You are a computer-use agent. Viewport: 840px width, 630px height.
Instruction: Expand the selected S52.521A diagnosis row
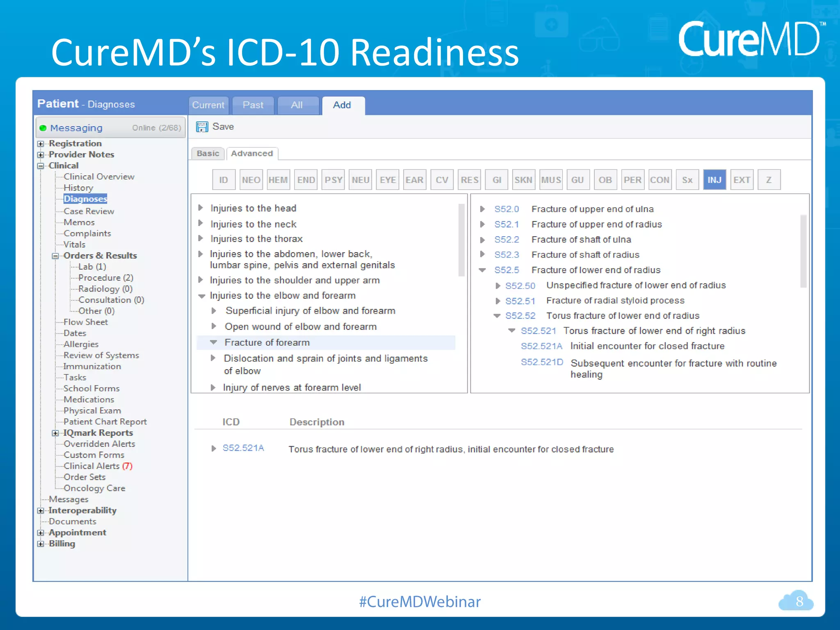(x=213, y=448)
